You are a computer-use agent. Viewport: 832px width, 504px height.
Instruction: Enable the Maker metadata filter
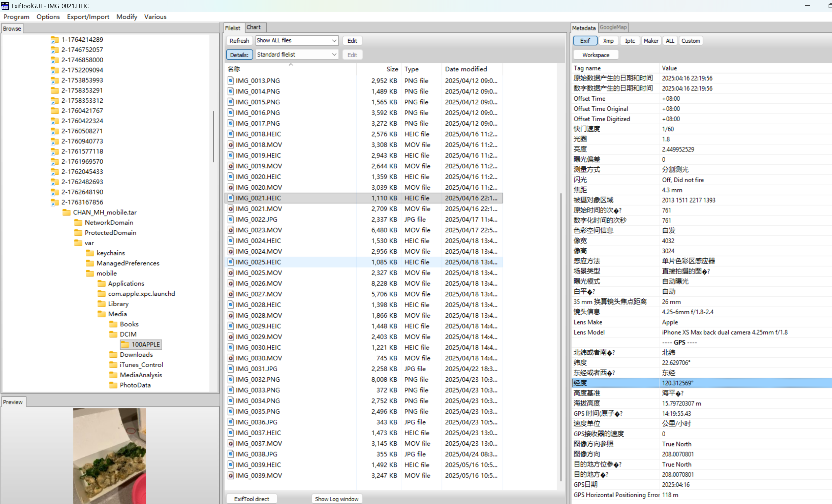coord(651,41)
